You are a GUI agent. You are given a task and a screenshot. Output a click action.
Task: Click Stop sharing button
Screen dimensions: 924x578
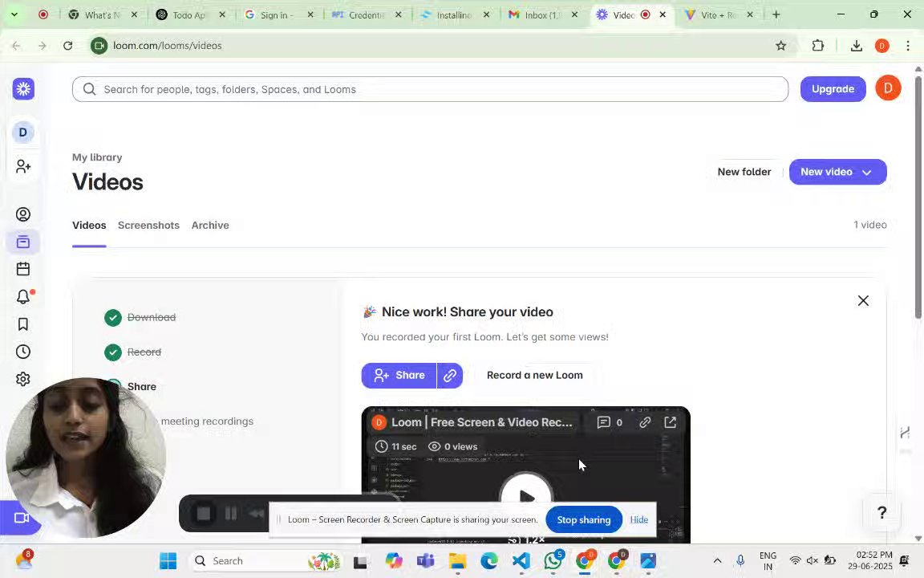click(583, 519)
